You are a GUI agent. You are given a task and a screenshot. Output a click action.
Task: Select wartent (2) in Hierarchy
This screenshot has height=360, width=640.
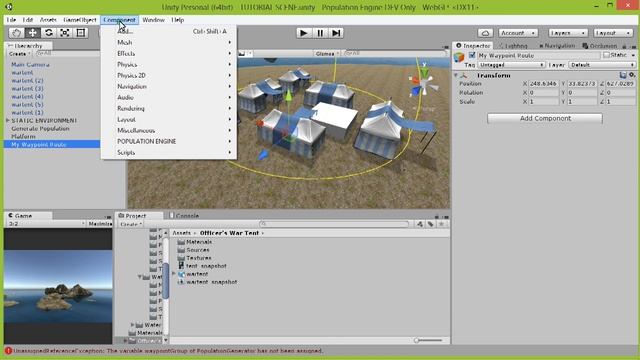tap(27, 80)
